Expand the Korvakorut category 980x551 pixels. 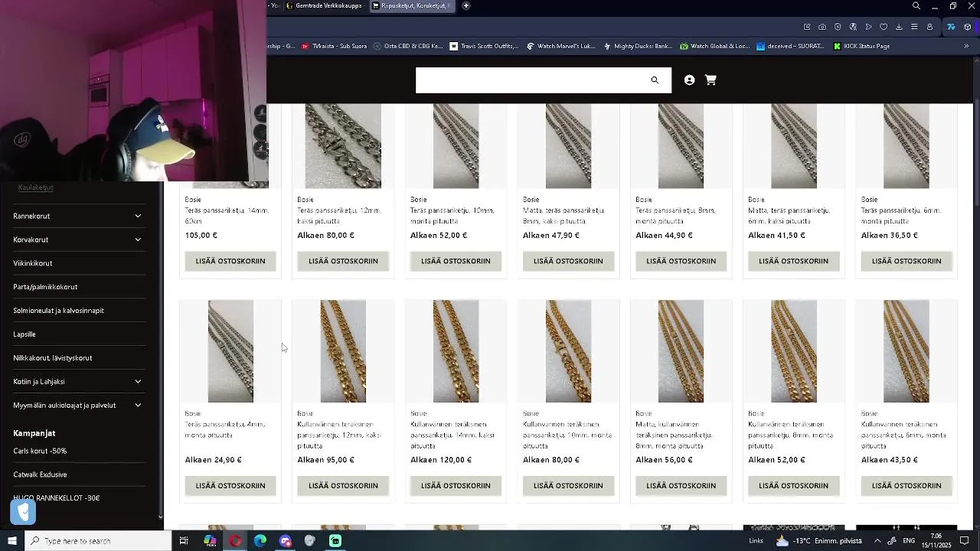point(138,240)
